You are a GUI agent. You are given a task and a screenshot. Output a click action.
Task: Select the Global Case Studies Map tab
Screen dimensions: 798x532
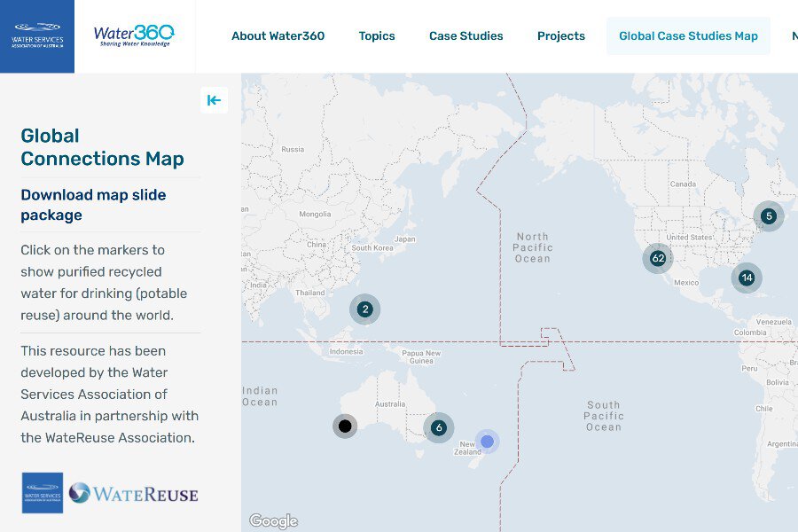[688, 36]
